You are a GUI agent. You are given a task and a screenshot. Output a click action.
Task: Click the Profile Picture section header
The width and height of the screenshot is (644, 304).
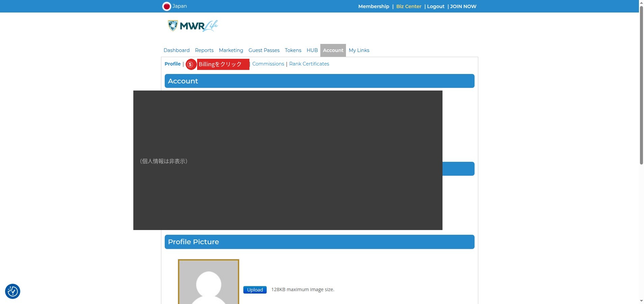click(x=320, y=242)
